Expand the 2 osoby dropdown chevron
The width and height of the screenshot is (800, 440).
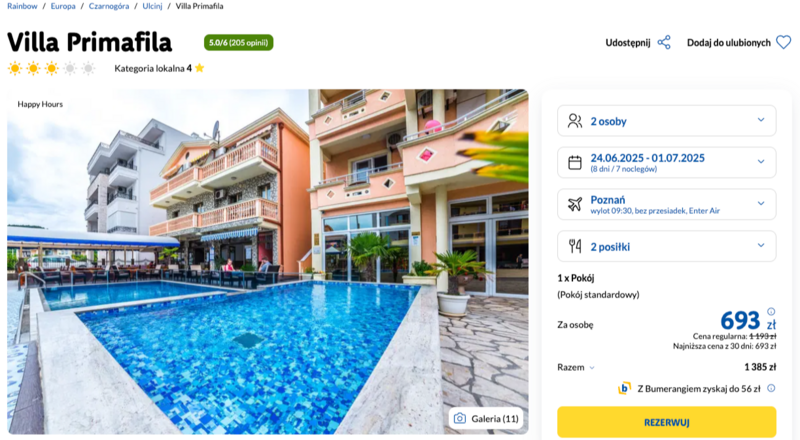761,120
